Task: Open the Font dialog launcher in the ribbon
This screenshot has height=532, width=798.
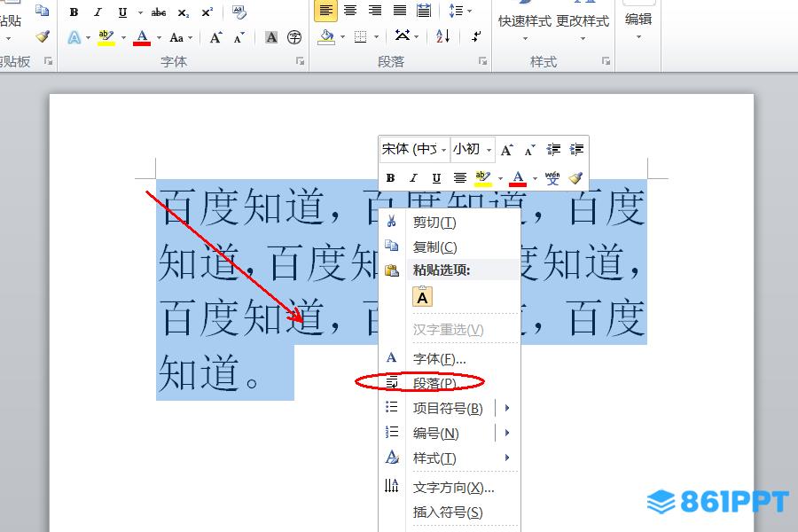Action: [301, 61]
